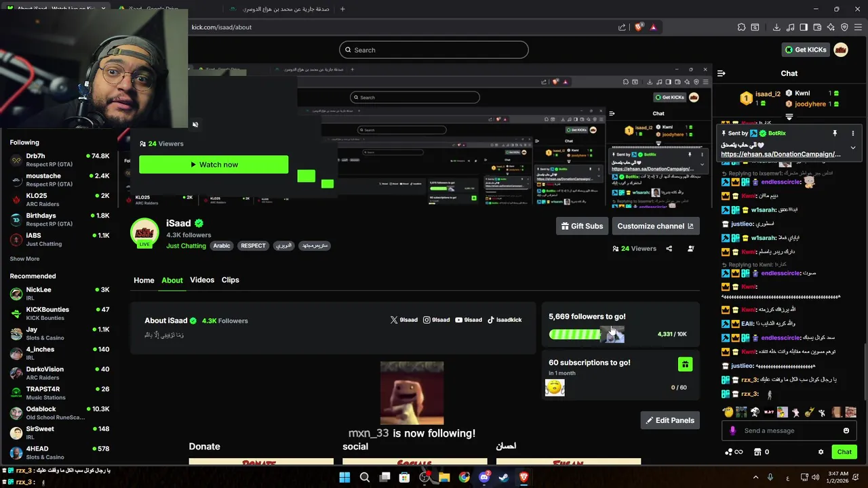Viewport: 868px width, 488px height.
Task: Select the About channel tab
Action: (172, 280)
